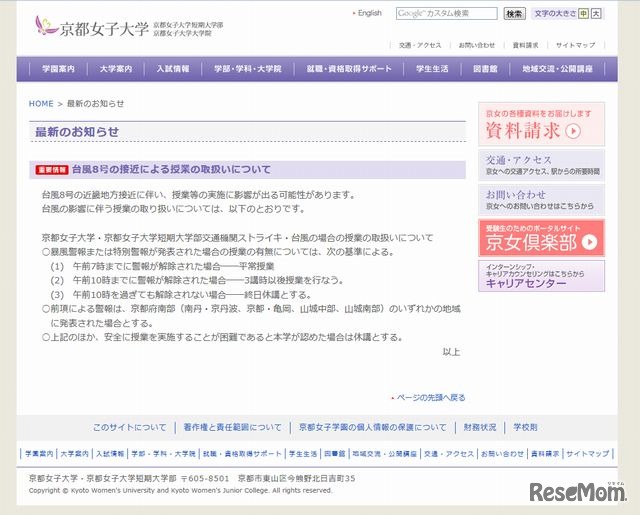Screen dimensions: 640x515
Task: Open the 図書館 main menu
Action: click(x=485, y=69)
